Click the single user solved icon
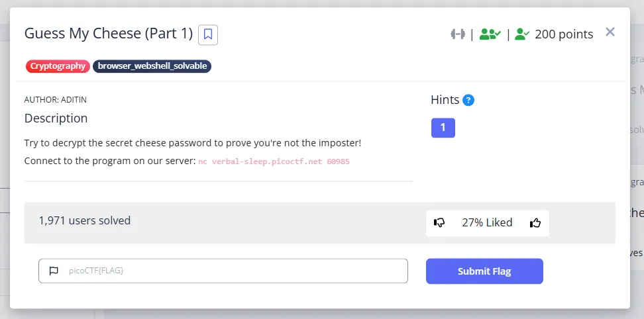644x319 pixels. point(522,34)
